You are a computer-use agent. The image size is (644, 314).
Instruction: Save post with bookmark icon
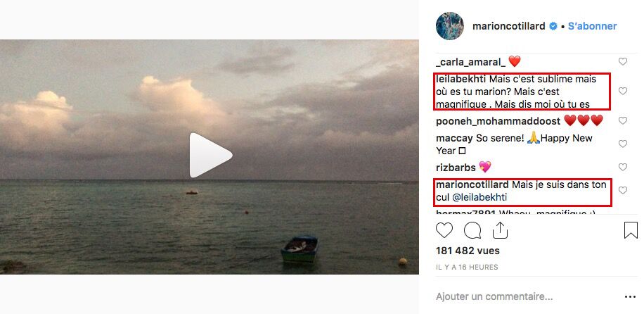631,230
